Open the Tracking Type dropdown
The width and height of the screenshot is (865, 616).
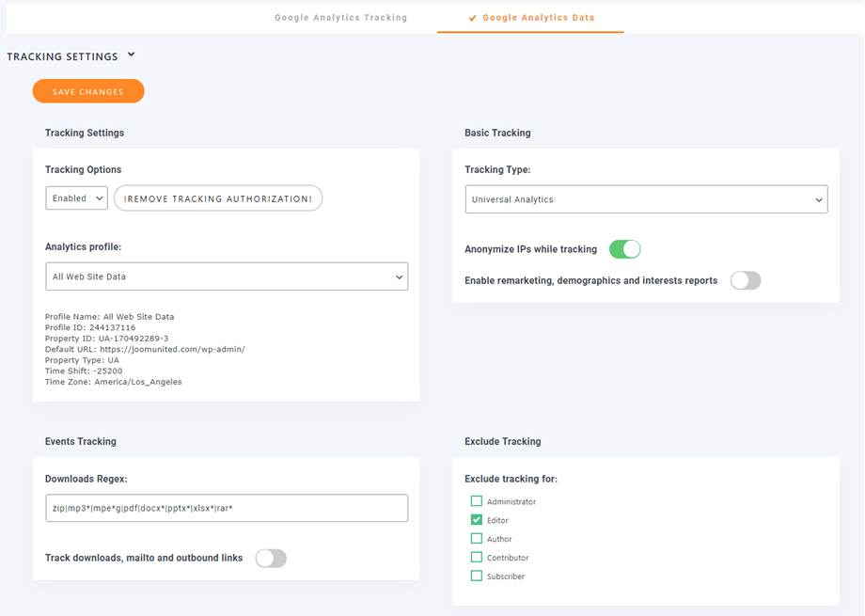coord(646,199)
